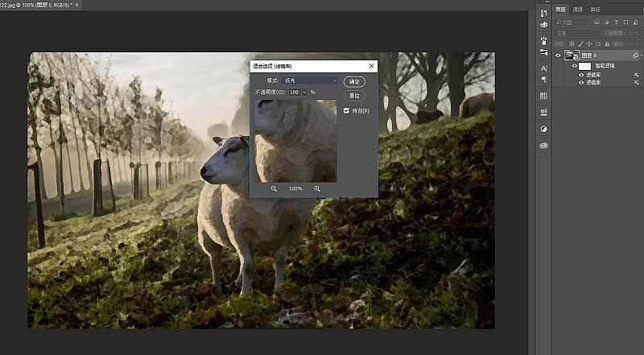The height and width of the screenshot is (355, 644).
Task: Expand the opacity percentage dropdown arrow
Action: (x=305, y=93)
